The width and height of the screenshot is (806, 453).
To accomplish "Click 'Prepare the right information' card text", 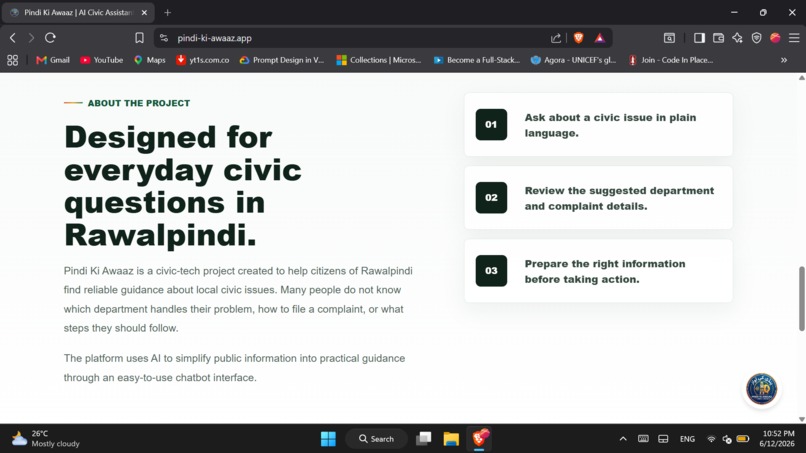I will coord(604,271).
